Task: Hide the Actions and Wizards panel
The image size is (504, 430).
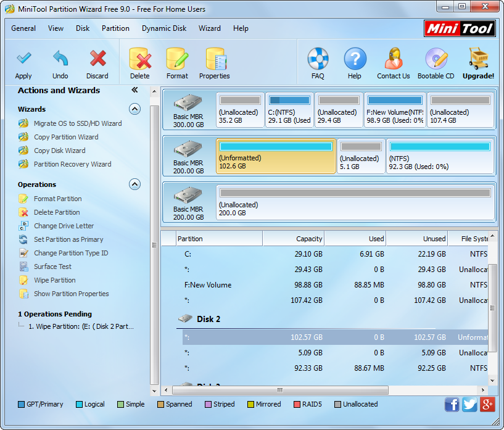Action: pyautogui.click(x=134, y=90)
